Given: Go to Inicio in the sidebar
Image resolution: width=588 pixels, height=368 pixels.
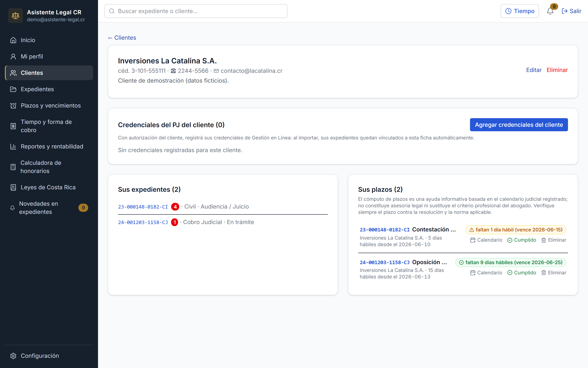Looking at the screenshot, I should (x=49, y=40).
